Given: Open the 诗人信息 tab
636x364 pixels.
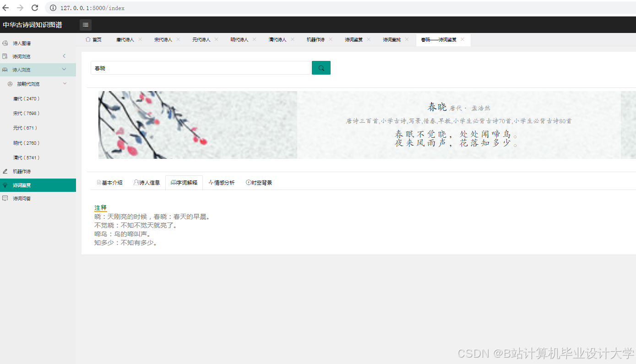Looking at the screenshot, I should [147, 182].
